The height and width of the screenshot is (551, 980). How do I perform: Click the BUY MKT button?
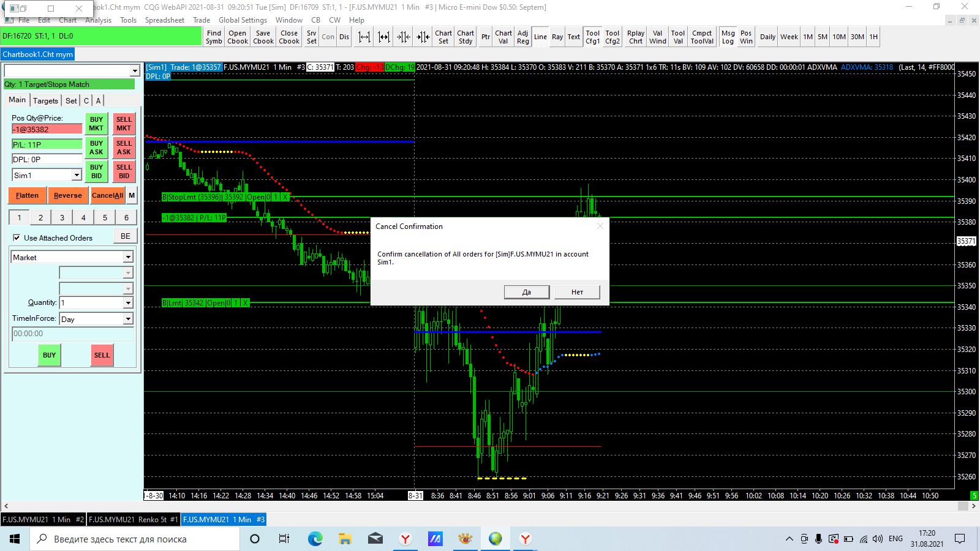[96, 124]
